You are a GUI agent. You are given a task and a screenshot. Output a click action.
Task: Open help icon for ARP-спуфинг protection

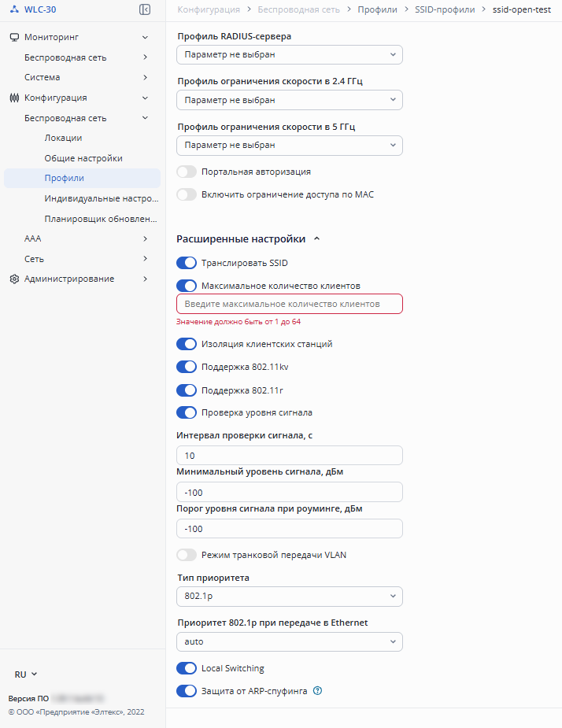pyautogui.click(x=318, y=691)
